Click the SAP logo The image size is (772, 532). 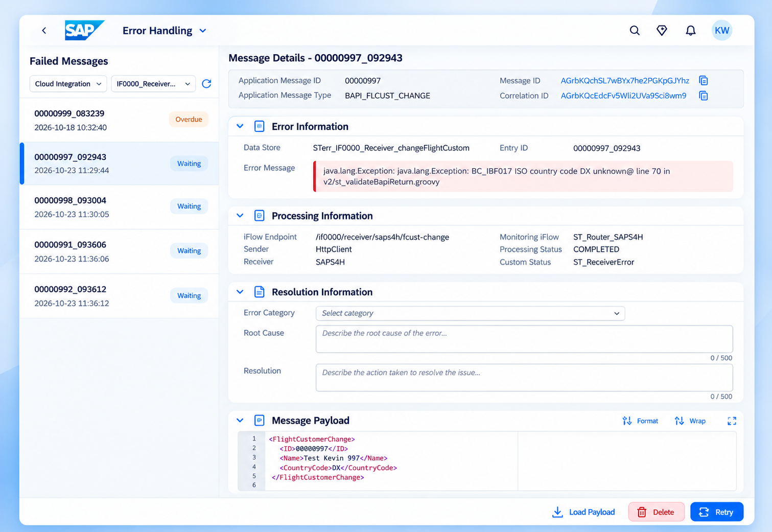84,31
